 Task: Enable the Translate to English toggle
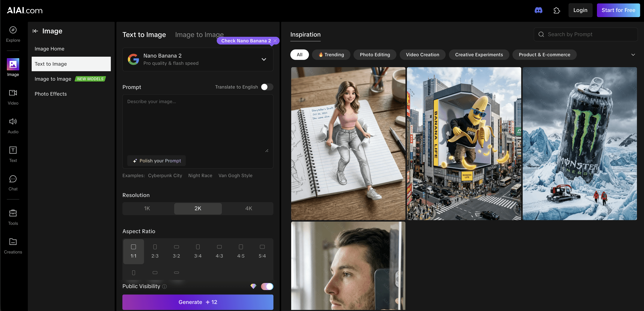pos(267,87)
